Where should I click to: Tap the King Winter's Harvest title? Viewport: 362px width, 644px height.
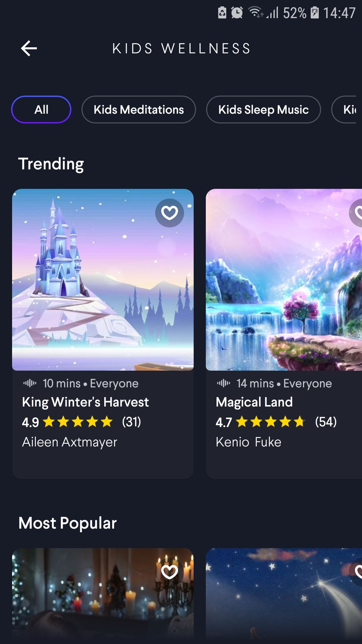85,402
